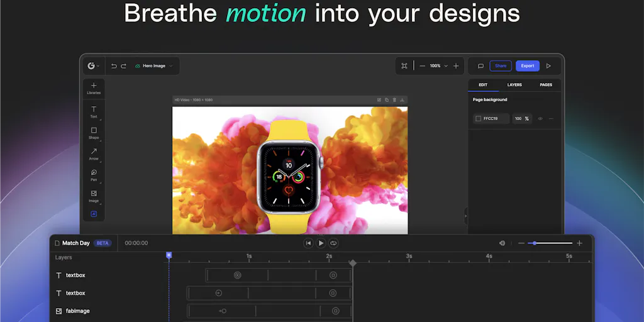Preview the design with top-right play icon
This screenshot has width=644, height=322.
point(548,65)
